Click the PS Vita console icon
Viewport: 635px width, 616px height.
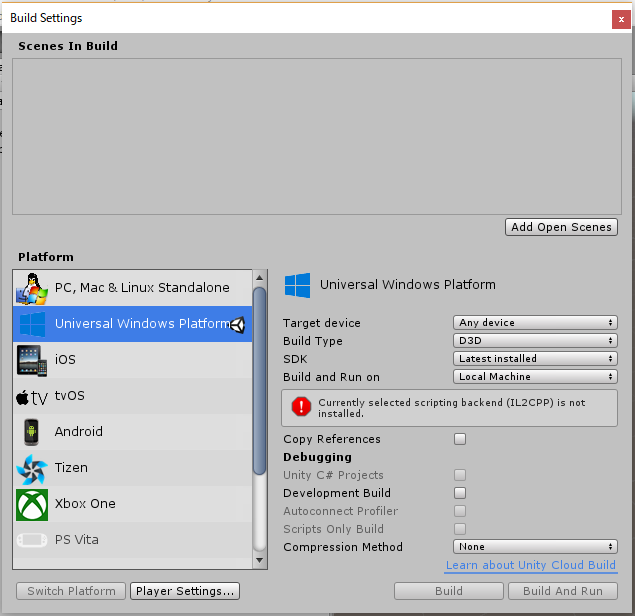[32, 540]
